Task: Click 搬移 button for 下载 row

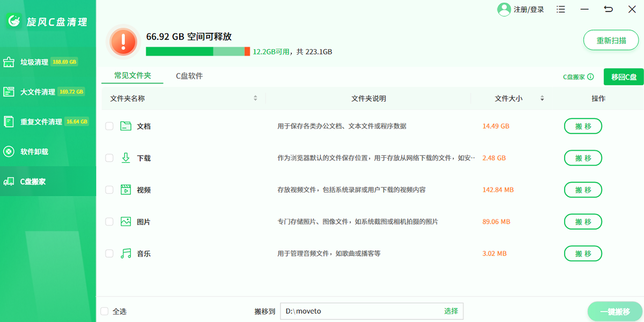Action: coord(583,158)
